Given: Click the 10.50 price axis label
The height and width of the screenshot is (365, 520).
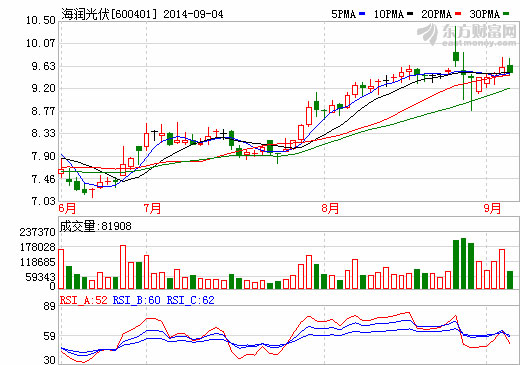Looking at the screenshot, I should point(41,20).
